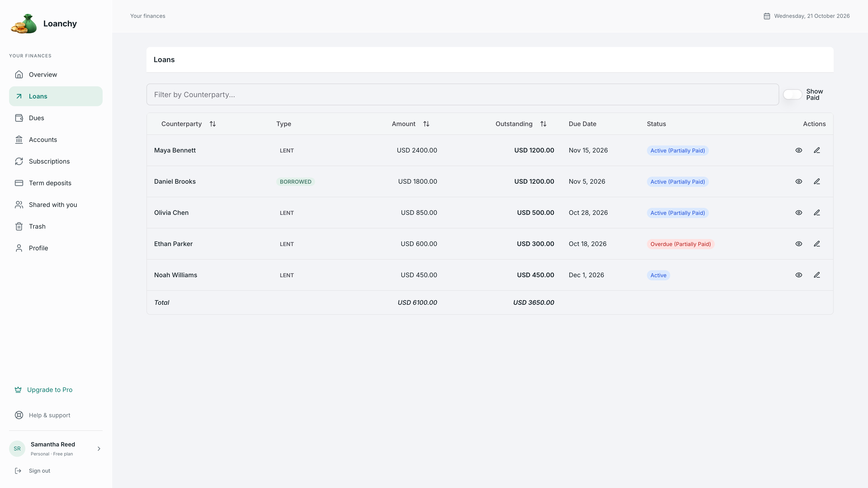
Task: Click Due Date column header
Action: pyautogui.click(x=583, y=124)
